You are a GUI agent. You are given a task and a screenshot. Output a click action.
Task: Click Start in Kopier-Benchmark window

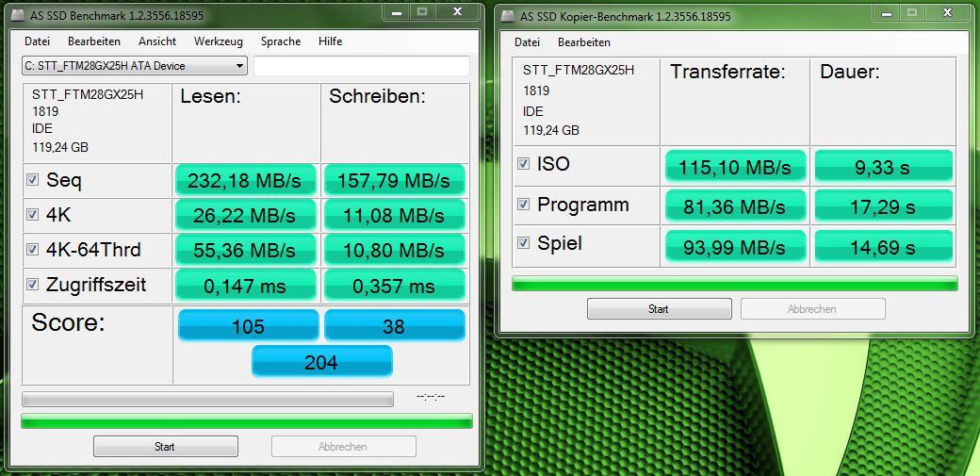[x=659, y=309]
